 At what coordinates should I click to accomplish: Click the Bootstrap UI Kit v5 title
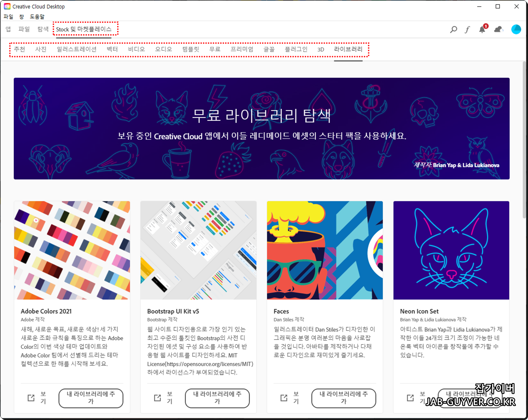click(x=173, y=311)
